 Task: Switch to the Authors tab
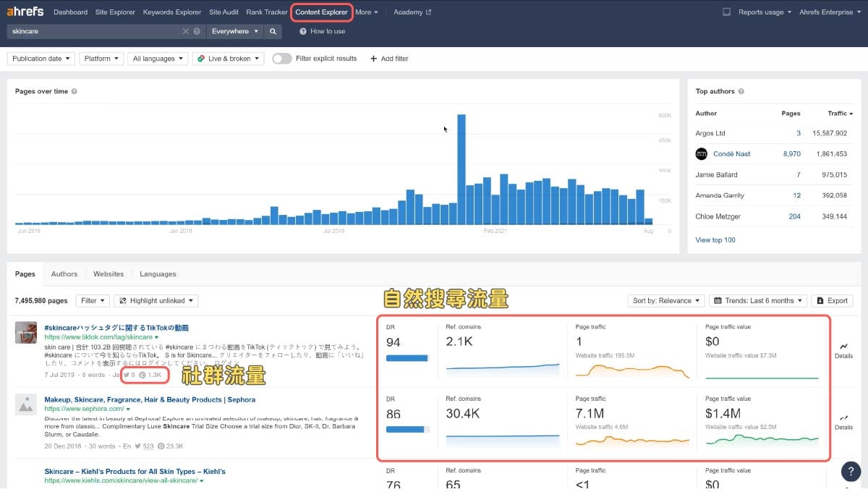tap(64, 274)
